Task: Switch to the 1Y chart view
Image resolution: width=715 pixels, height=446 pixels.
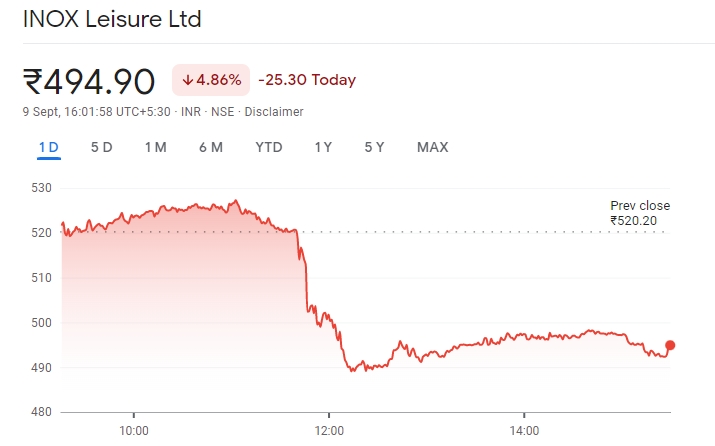Action: click(x=323, y=148)
